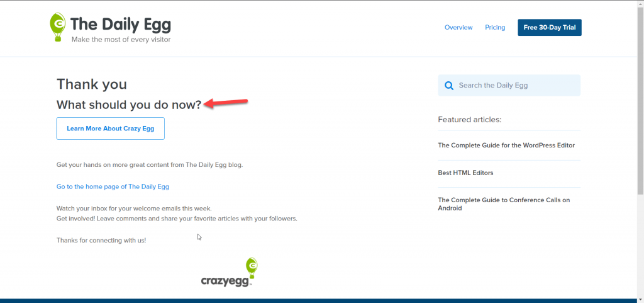
Task: Open the Pricing menu link
Action: tap(495, 28)
